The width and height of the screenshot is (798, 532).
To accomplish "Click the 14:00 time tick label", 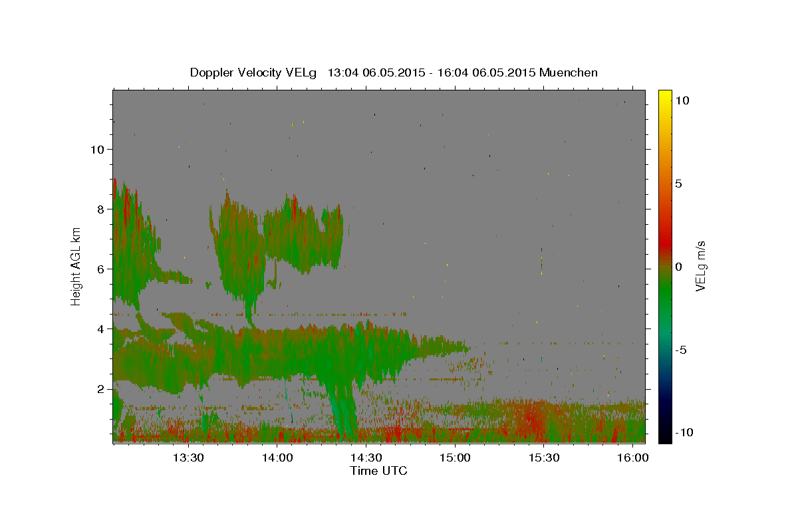I will coord(277,458).
